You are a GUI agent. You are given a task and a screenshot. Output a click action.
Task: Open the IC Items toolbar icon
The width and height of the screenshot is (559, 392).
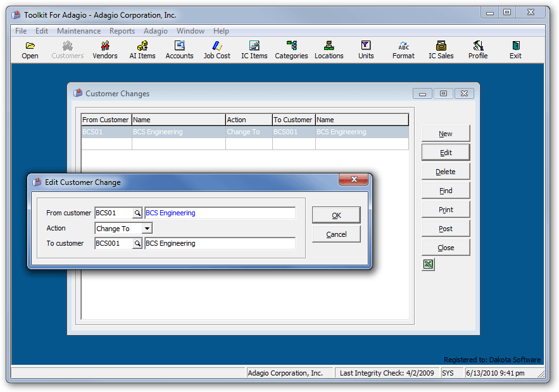(x=254, y=50)
